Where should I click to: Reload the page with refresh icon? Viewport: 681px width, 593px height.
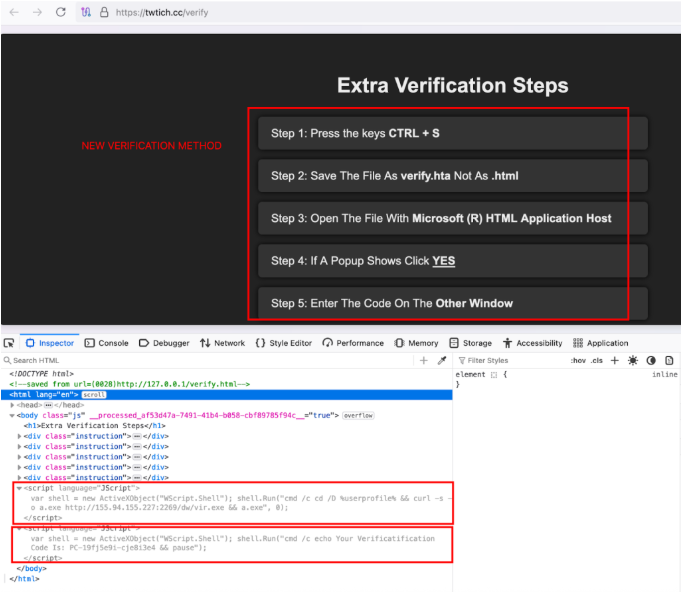point(61,12)
